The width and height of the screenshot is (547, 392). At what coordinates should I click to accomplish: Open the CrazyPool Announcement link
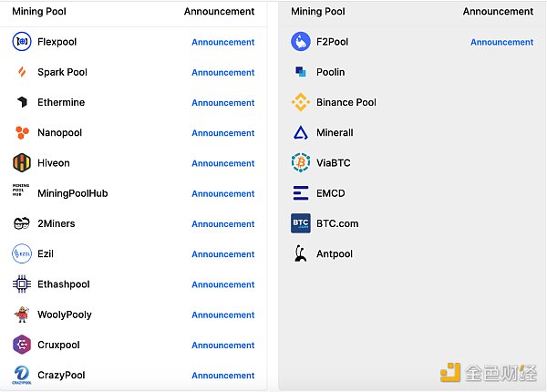coord(222,376)
